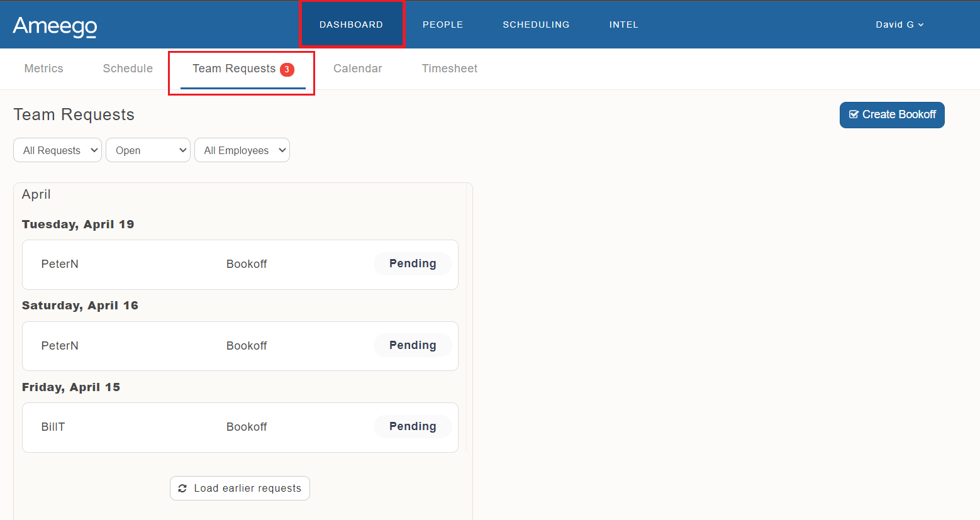Viewport: 980px width, 520px height.
Task: Click the Ameego logo
Action: 54,26
